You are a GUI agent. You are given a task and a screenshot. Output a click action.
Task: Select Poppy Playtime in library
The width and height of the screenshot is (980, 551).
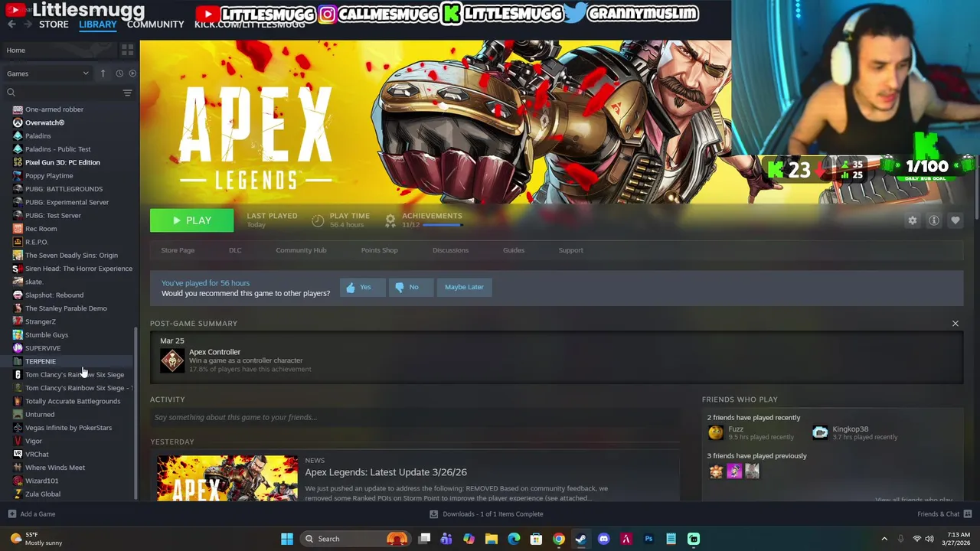(49, 175)
